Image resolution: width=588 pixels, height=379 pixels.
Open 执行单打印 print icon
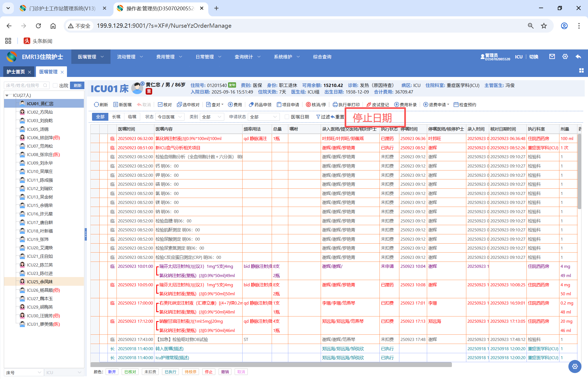click(335, 105)
